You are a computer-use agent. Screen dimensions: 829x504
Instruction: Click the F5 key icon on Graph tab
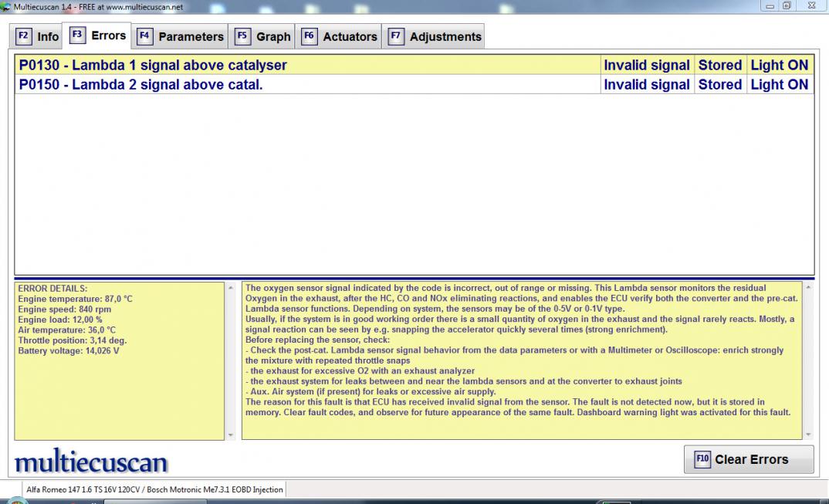pyautogui.click(x=242, y=36)
